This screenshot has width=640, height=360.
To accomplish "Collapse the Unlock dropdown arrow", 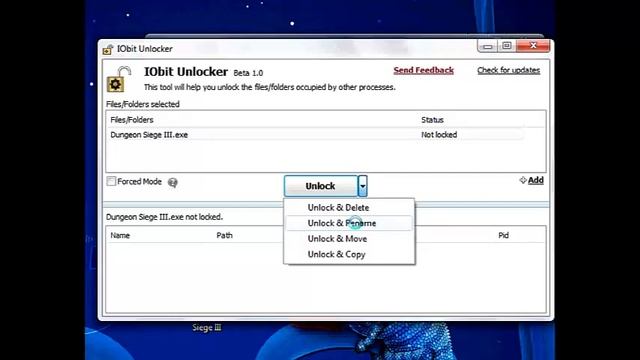I will point(363,186).
